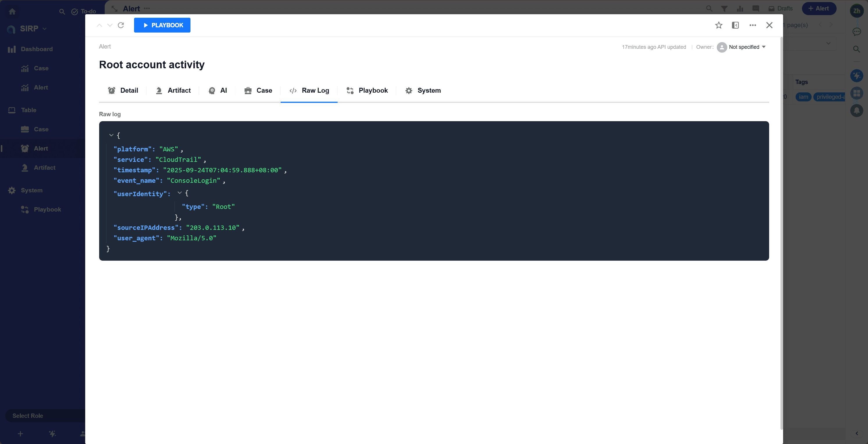This screenshot has width=868, height=444.
Task: Open the System tab
Action: click(x=423, y=90)
